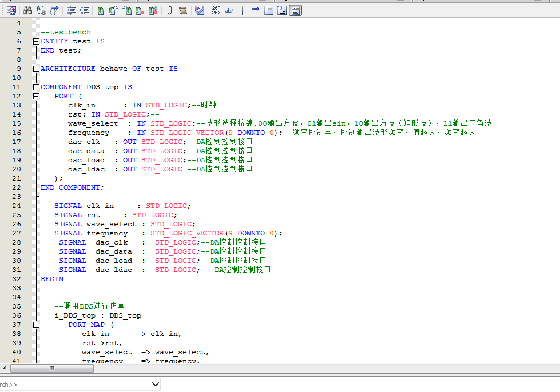Collapse the PORT MAP section fold
Screen dimensions: 560x392
[x=37, y=325]
